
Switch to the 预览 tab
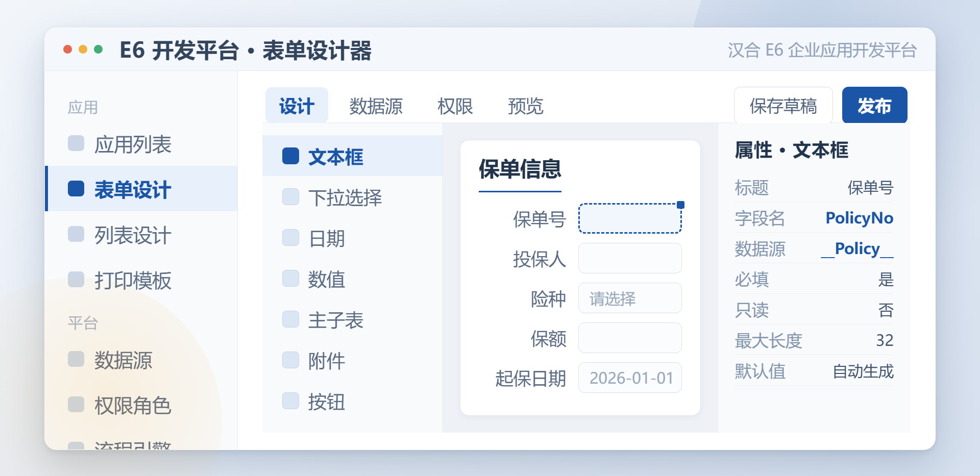tap(525, 106)
